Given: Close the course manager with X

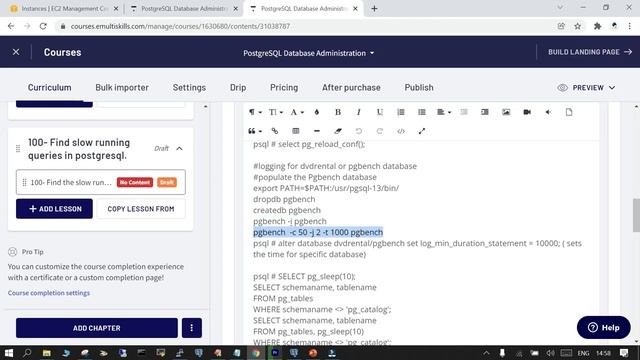Looking at the screenshot, I should [16, 52].
